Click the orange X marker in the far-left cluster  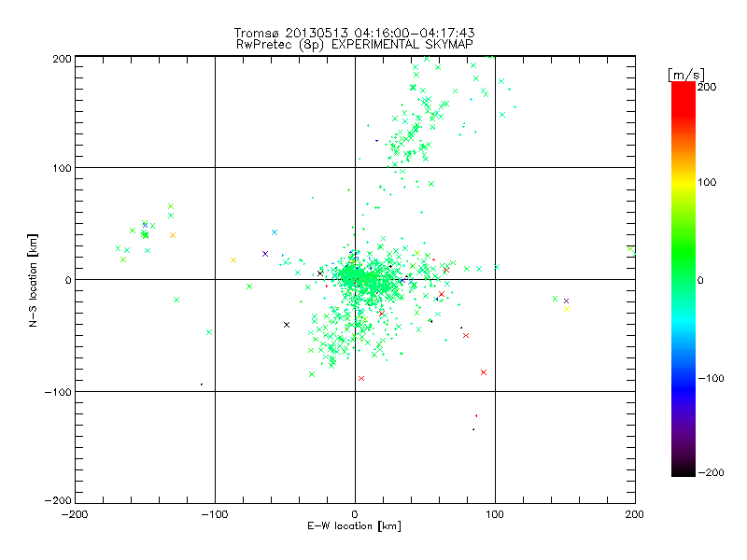pos(173,235)
